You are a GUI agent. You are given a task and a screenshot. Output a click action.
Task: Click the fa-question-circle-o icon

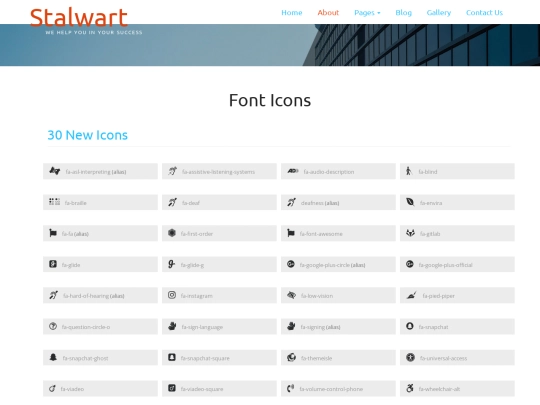click(x=53, y=326)
